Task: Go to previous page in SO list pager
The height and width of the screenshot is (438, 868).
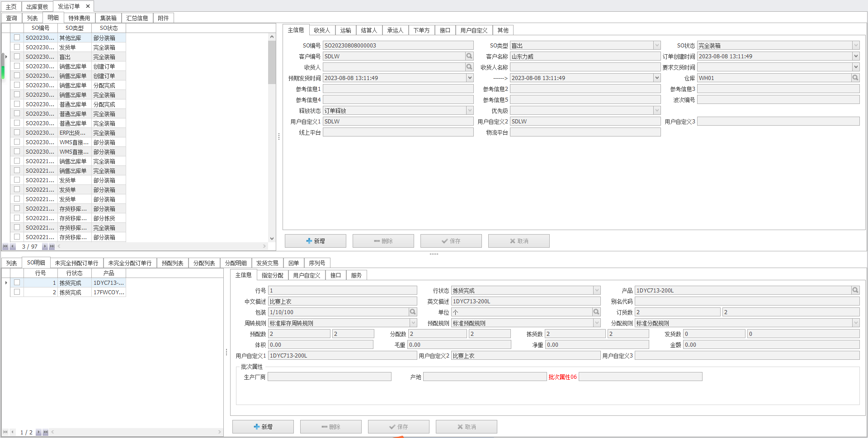Action: click(13, 246)
